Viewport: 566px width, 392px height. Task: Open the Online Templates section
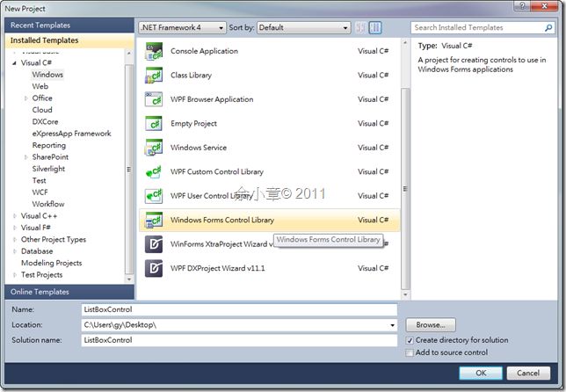coord(69,292)
